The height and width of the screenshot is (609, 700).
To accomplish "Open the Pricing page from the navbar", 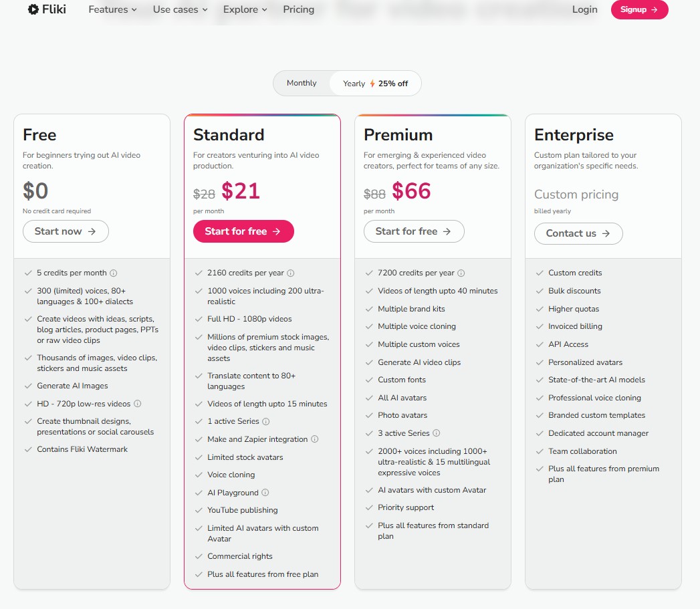I will click(x=298, y=9).
